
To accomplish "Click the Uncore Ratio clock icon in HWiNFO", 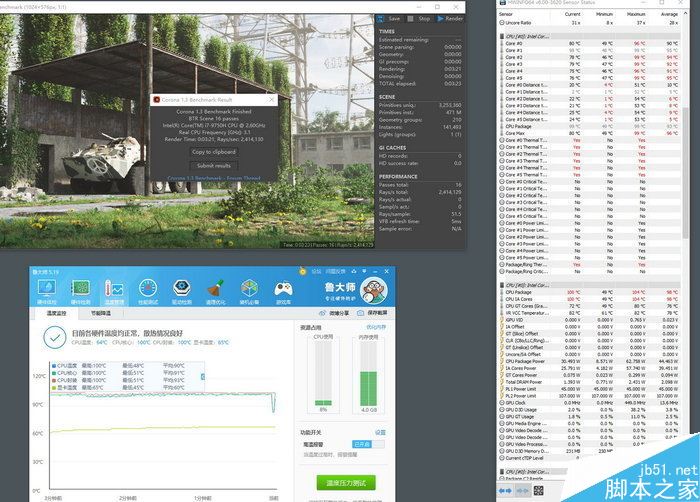I will pyautogui.click(x=502, y=23).
